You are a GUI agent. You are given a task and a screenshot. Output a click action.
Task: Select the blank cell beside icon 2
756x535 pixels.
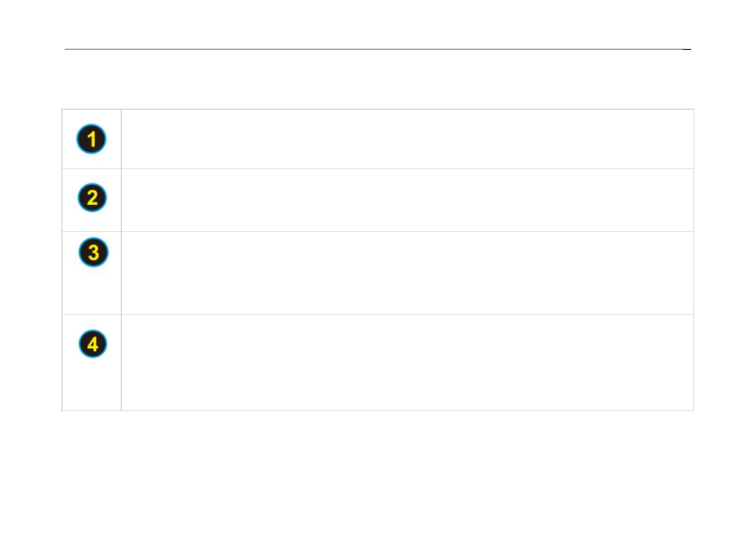coord(407,200)
